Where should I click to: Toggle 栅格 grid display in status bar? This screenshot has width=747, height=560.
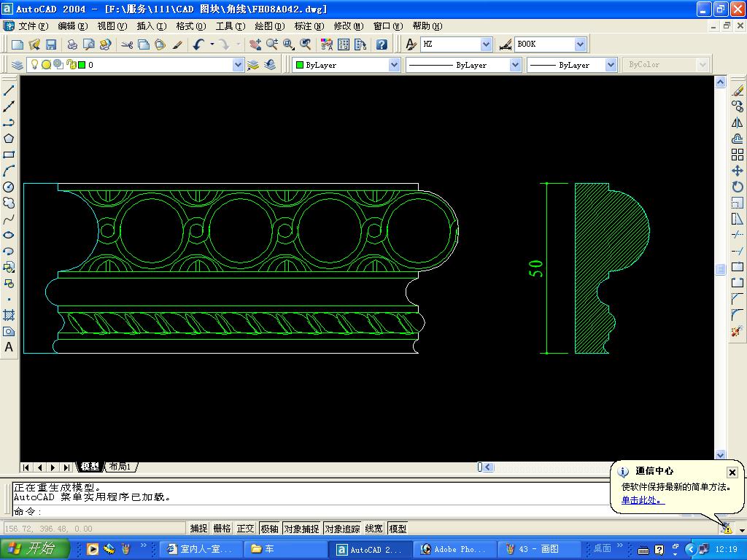pos(222,529)
